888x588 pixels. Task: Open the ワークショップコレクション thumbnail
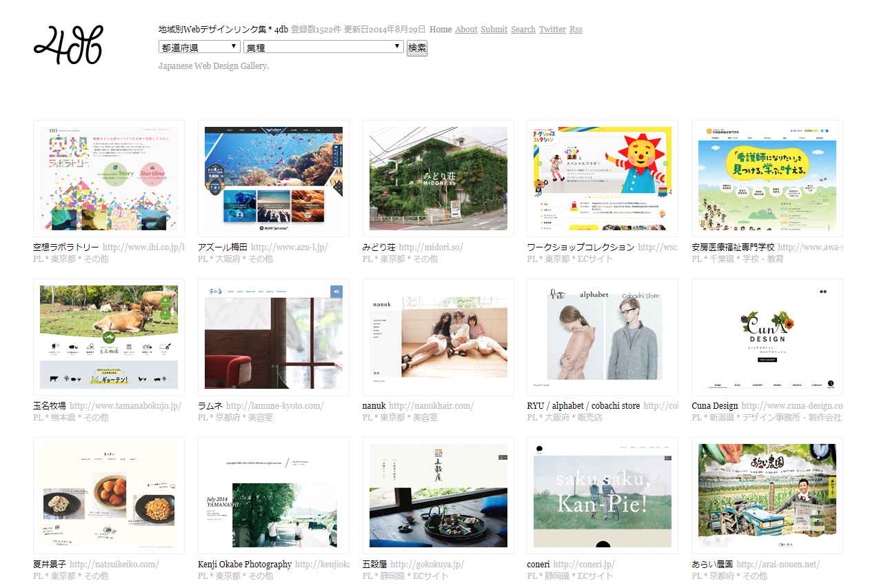coord(603,179)
